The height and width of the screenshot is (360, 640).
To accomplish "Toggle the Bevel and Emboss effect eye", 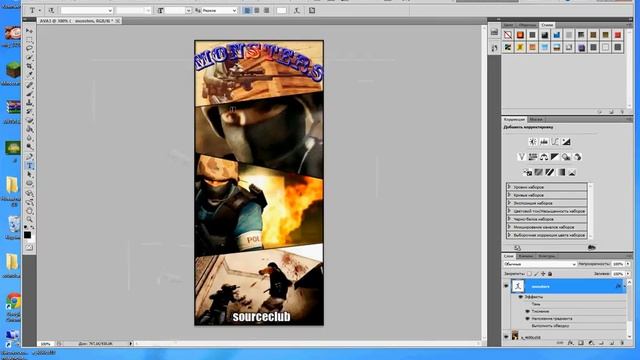I will [527, 311].
